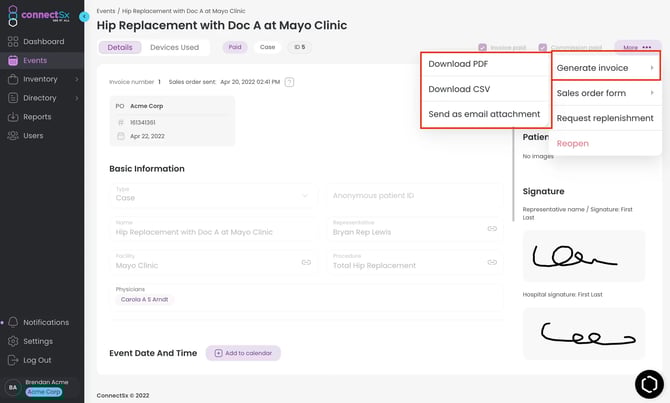The width and height of the screenshot is (670, 403).
Task: Click the Procedure field Total Hip Replacement
Action: (x=415, y=262)
